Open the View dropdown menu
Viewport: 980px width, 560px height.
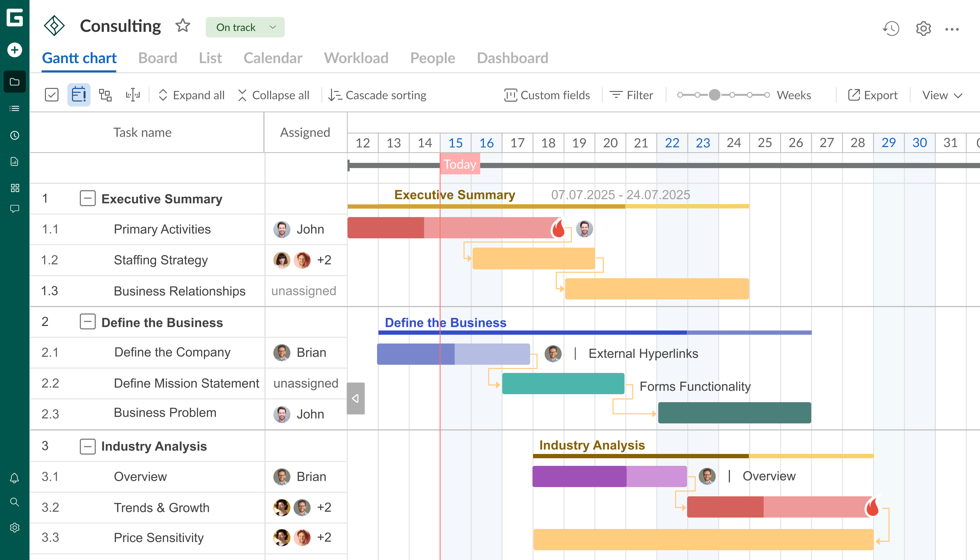coord(942,96)
